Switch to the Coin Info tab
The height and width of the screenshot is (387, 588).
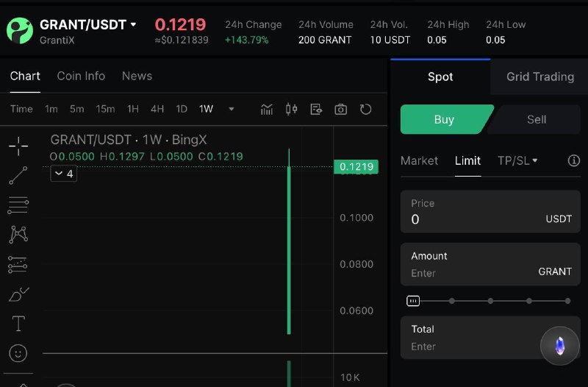tap(81, 76)
